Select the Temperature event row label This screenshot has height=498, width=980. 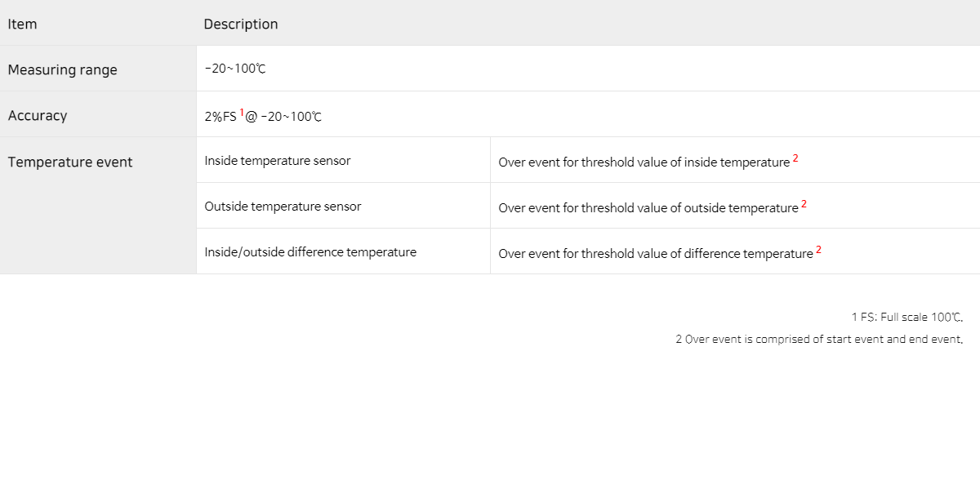(x=70, y=162)
